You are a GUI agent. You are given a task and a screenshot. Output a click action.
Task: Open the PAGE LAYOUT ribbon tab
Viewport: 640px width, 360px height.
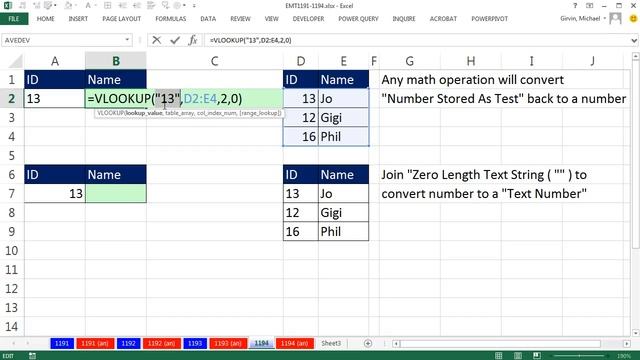(122, 19)
